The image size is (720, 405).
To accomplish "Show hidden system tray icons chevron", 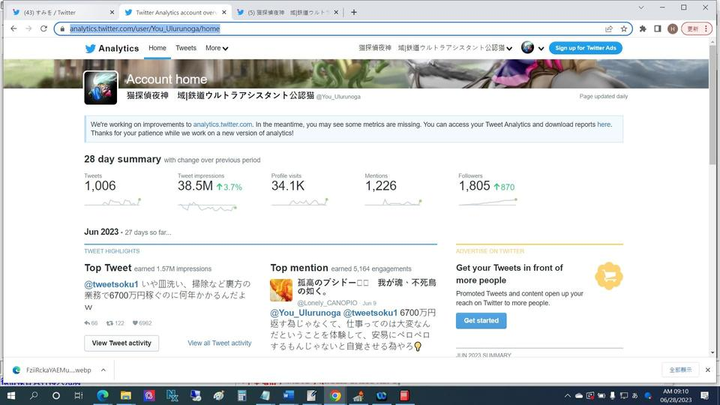I will (568, 395).
